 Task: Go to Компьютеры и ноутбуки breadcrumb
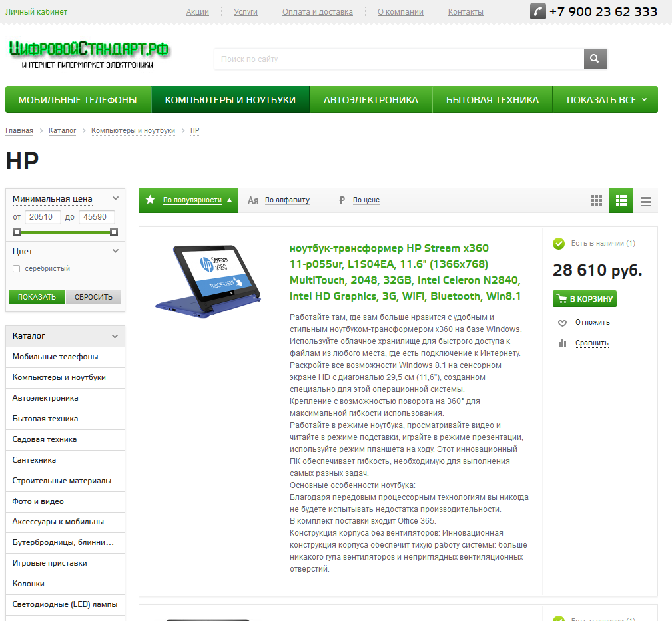(133, 130)
